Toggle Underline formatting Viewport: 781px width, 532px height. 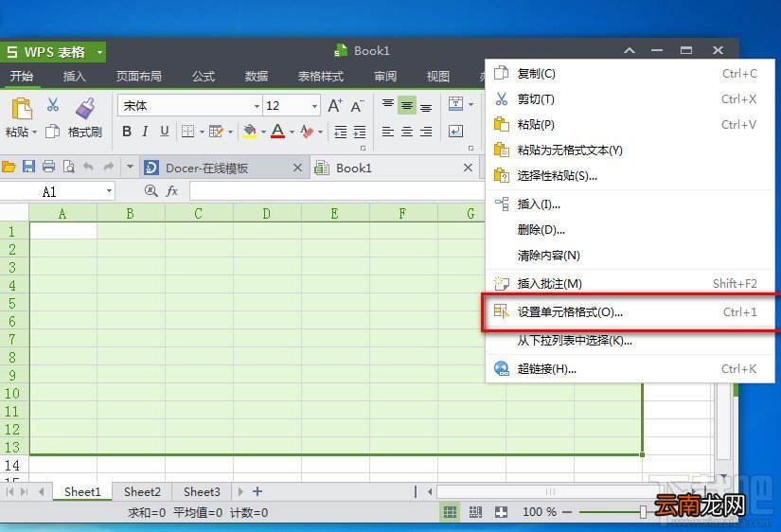[165, 132]
